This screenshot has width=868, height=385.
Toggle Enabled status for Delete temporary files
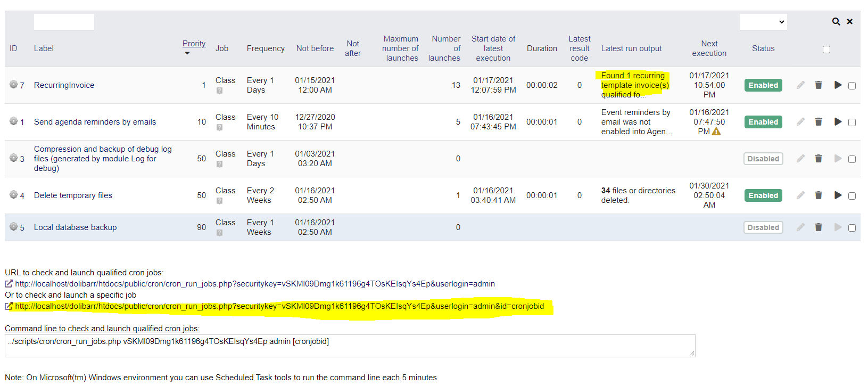[x=763, y=195]
